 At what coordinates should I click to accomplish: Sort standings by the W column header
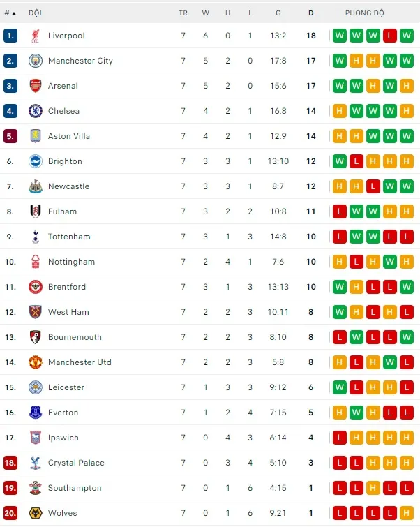click(205, 13)
